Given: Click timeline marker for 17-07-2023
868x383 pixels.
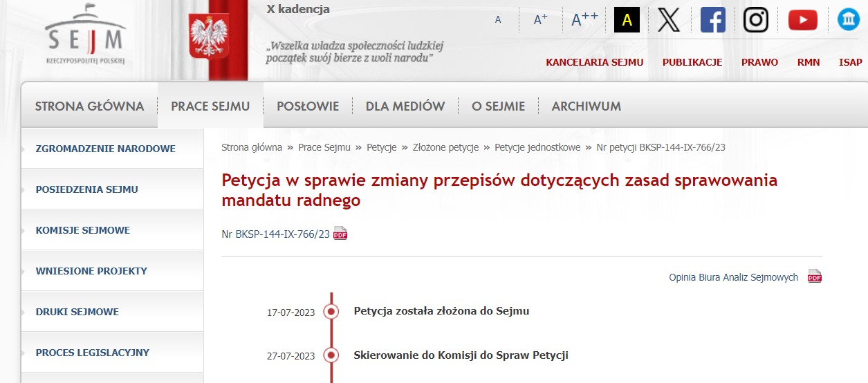Looking at the screenshot, I should (x=331, y=311).
